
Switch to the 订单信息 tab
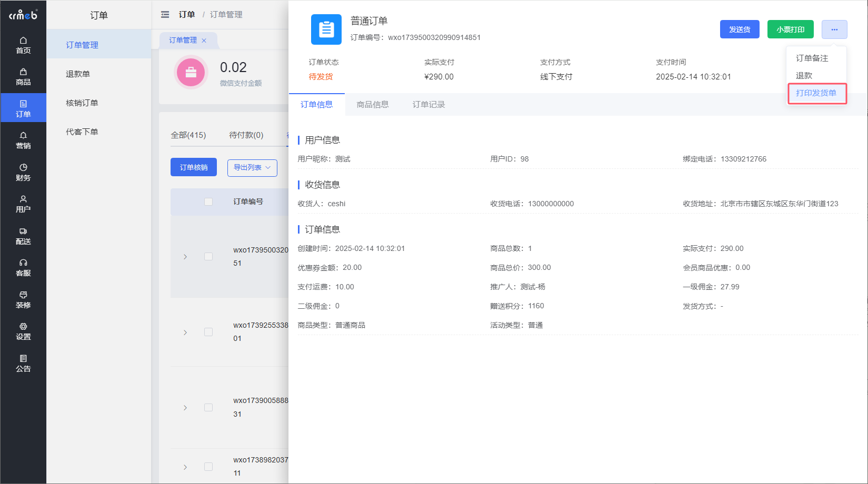[x=317, y=105]
